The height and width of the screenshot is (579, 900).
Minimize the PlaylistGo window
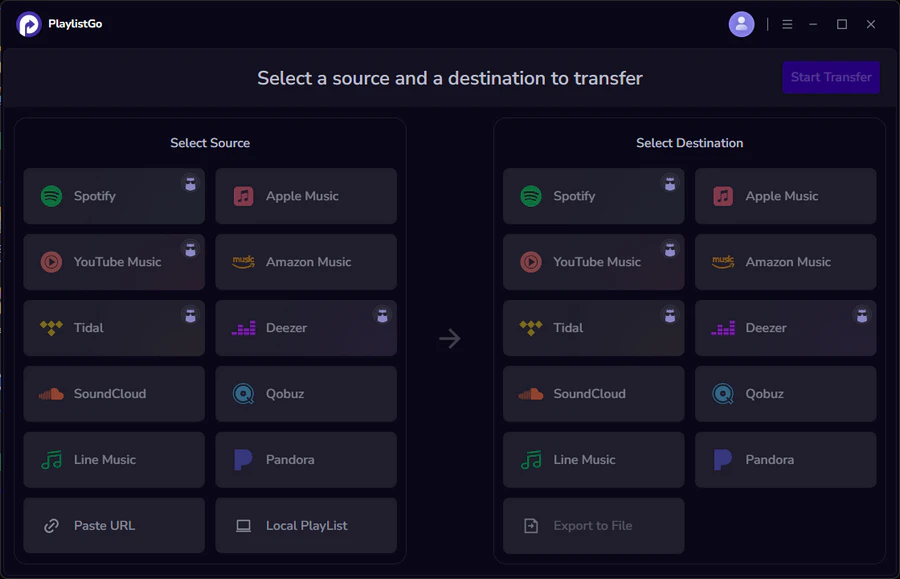point(813,24)
